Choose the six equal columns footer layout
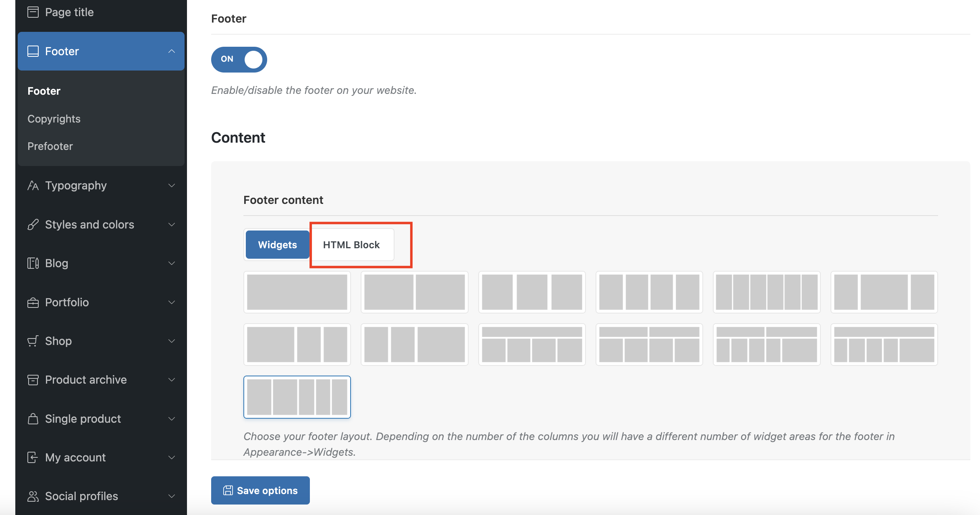This screenshot has width=980, height=515. click(767, 292)
